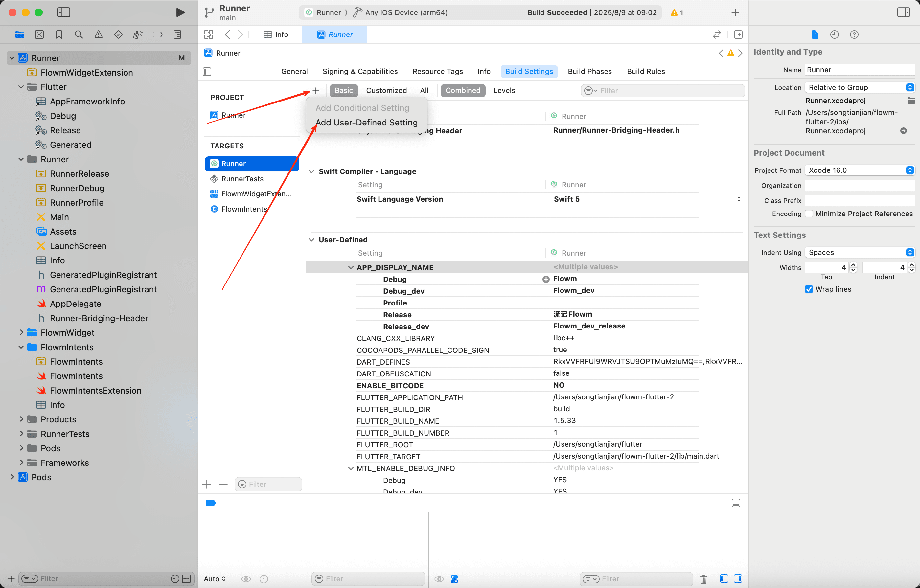Open the Quick Help inspector icon
920x588 pixels.
854,34
